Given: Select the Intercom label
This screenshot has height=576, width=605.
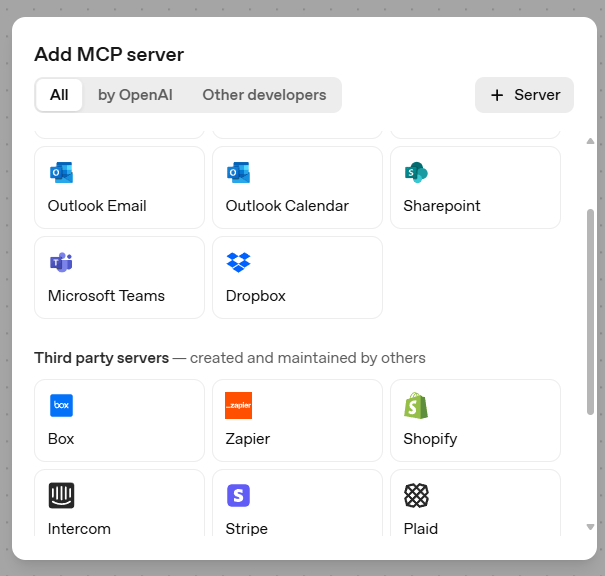Looking at the screenshot, I should click(x=79, y=529).
